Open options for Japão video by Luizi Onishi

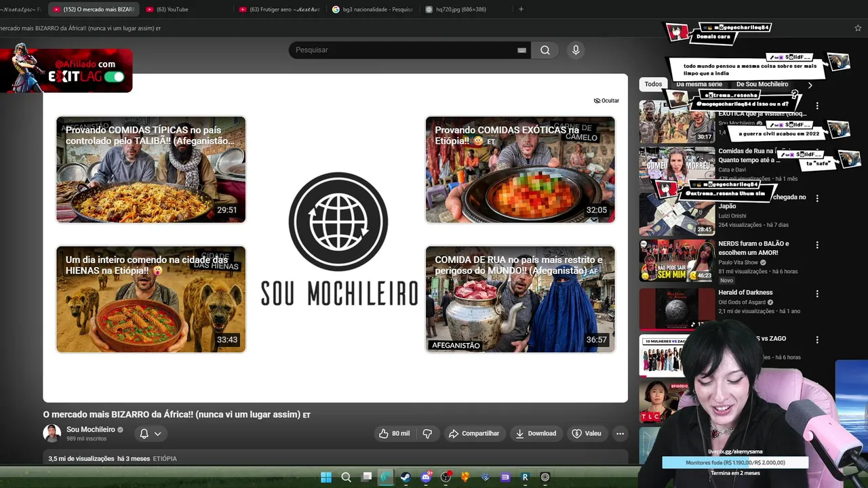pyautogui.click(x=817, y=198)
